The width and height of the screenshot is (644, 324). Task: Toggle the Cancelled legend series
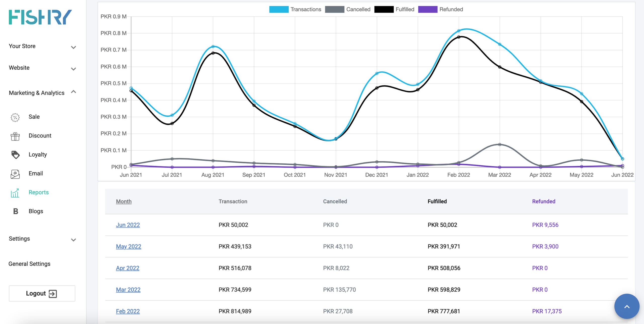coord(348,10)
